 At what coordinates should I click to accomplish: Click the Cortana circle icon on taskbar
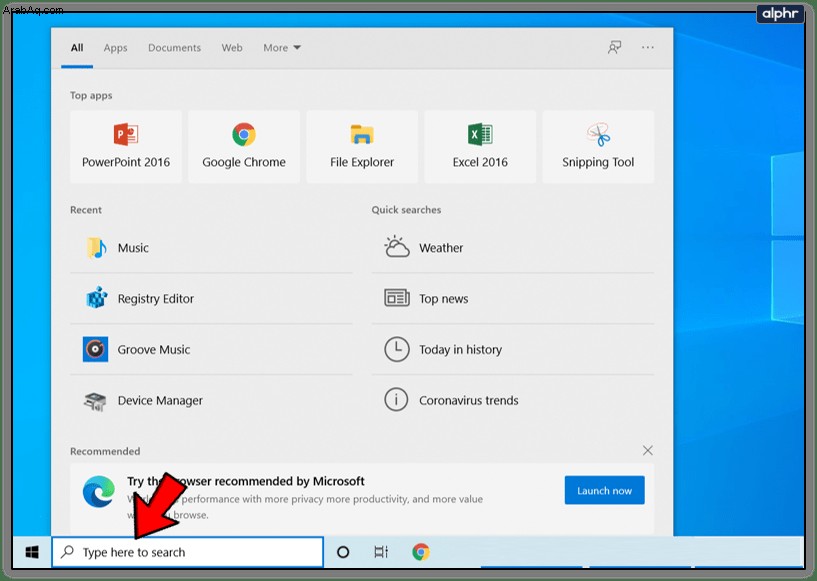click(343, 552)
